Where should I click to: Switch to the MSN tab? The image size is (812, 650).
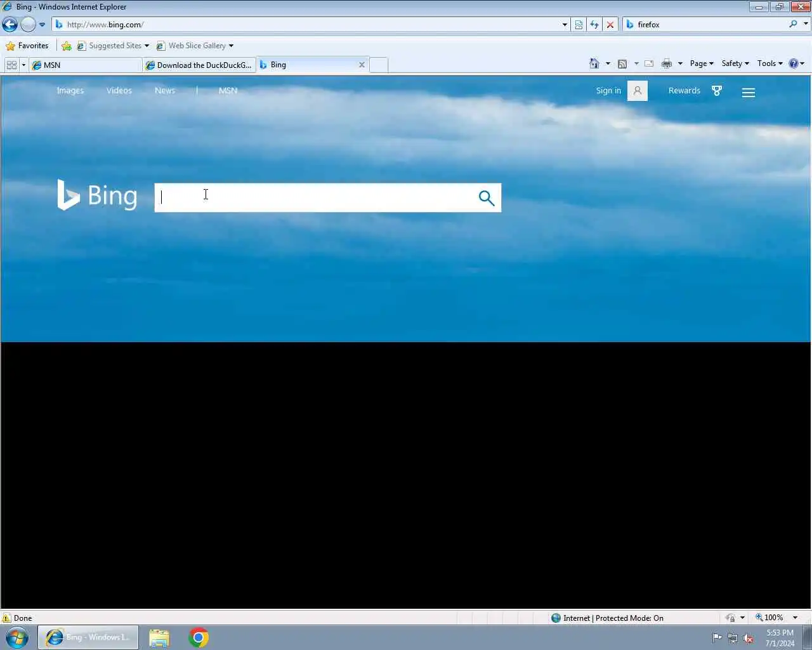tap(86, 65)
